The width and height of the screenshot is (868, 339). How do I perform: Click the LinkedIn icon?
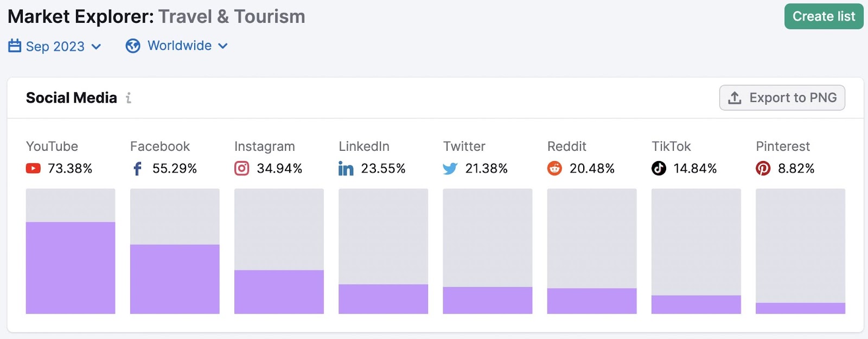(346, 169)
